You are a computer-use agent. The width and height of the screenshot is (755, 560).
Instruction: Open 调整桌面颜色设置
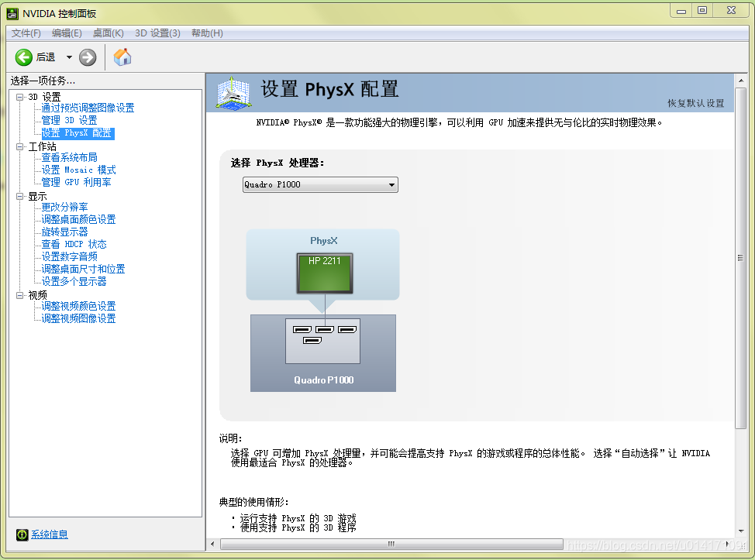coord(78,219)
